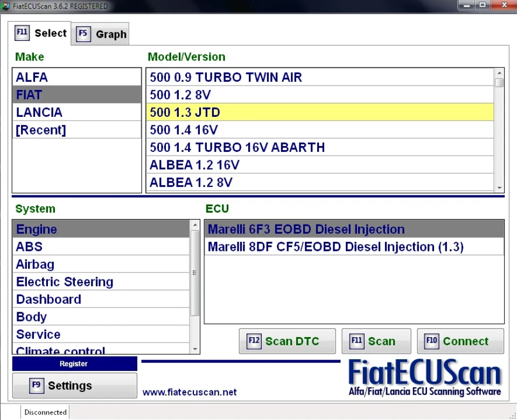Select FIAT in the Make list
Screen dimensions: 517x420
click(76, 95)
